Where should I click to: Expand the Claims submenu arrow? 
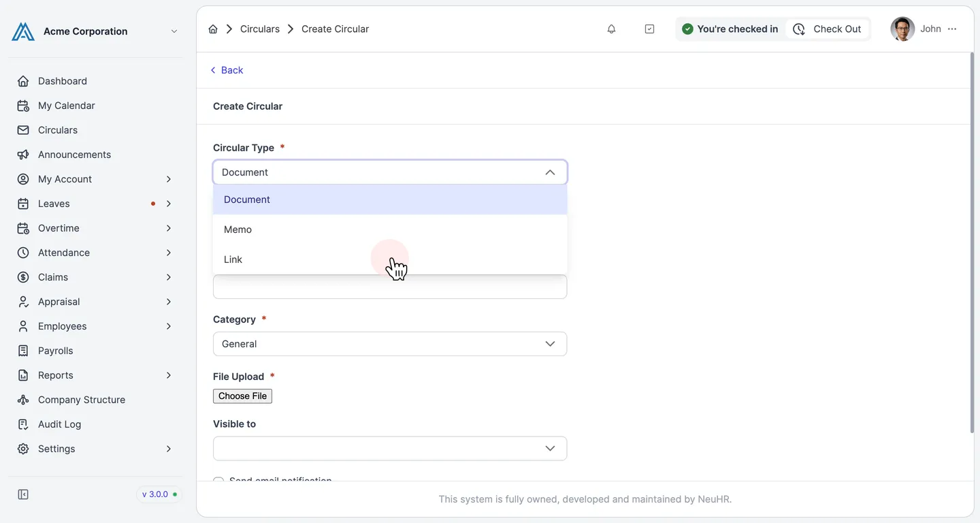coord(169,277)
